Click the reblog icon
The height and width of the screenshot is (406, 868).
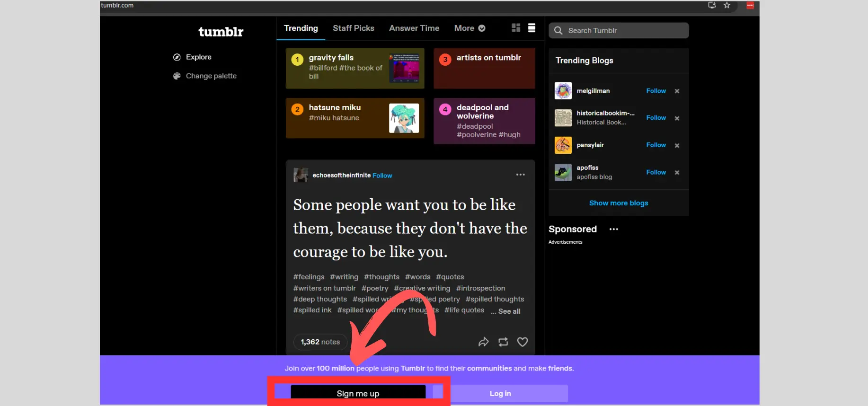[x=503, y=342]
